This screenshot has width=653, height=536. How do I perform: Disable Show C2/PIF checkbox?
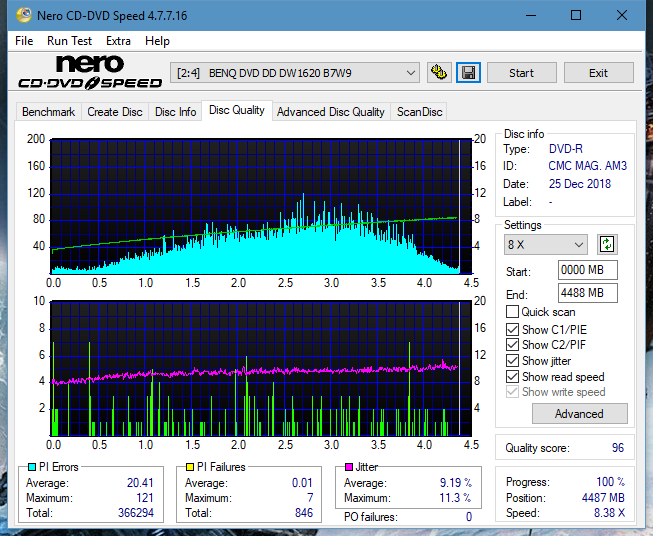(x=512, y=345)
